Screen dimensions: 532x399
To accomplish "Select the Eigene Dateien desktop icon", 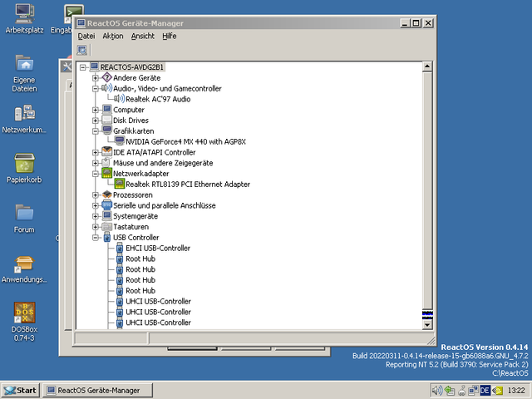I will tap(24, 64).
